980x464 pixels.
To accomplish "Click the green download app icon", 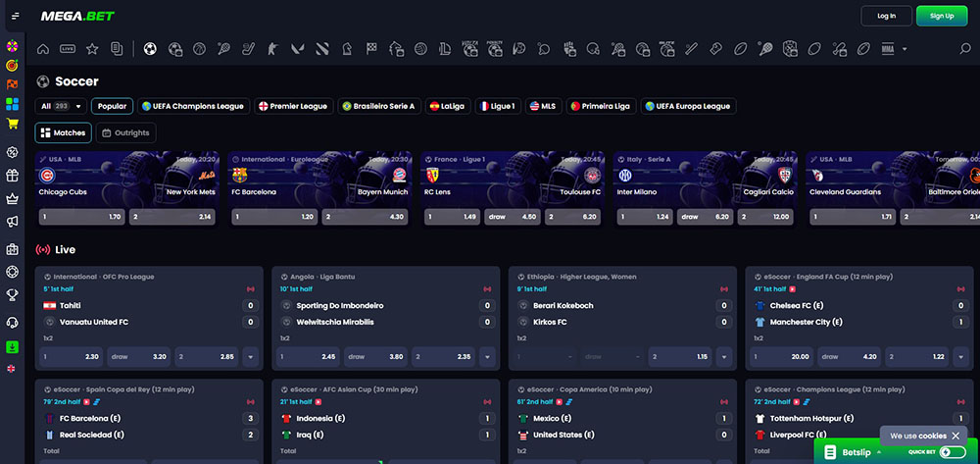I will click(12, 346).
